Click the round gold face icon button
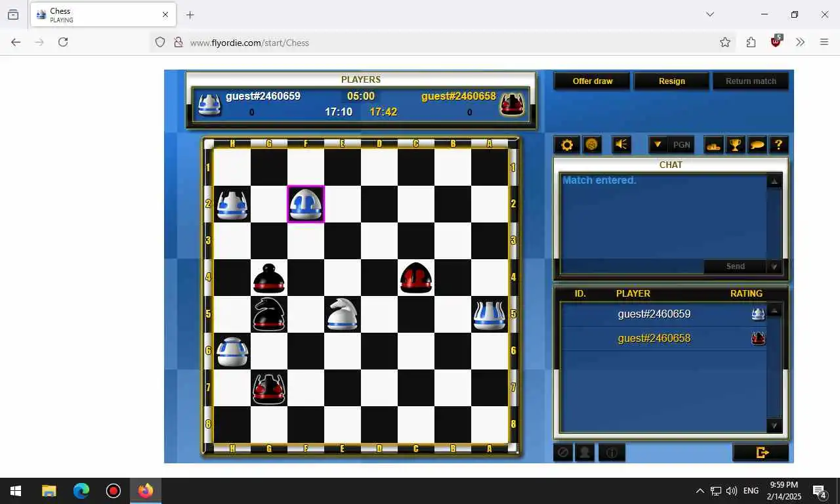The width and height of the screenshot is (840, 504). 592,145
